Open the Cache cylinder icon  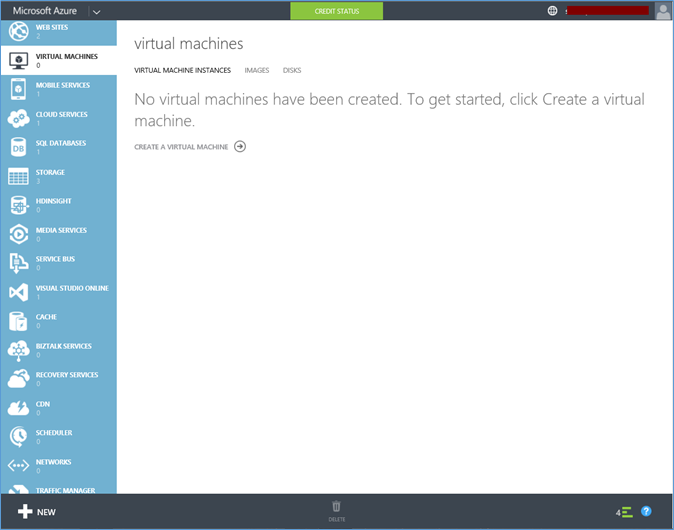point(18,321)
